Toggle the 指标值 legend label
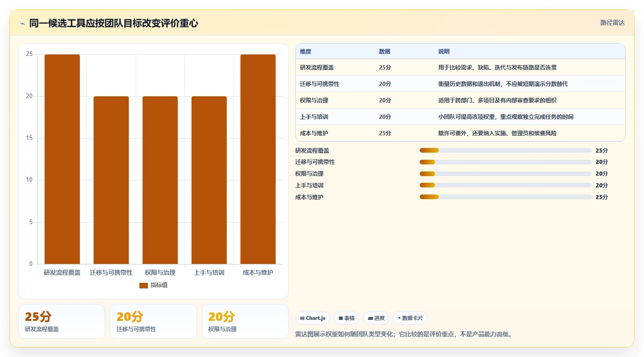The image size is (644, 357). click(x=159, y=285)
